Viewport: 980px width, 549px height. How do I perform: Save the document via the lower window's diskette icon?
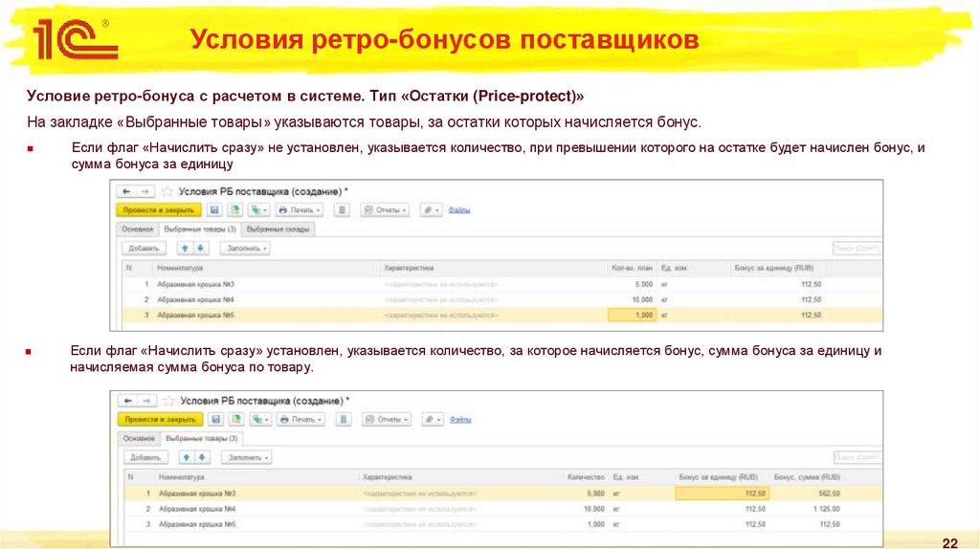click(215, 420)
